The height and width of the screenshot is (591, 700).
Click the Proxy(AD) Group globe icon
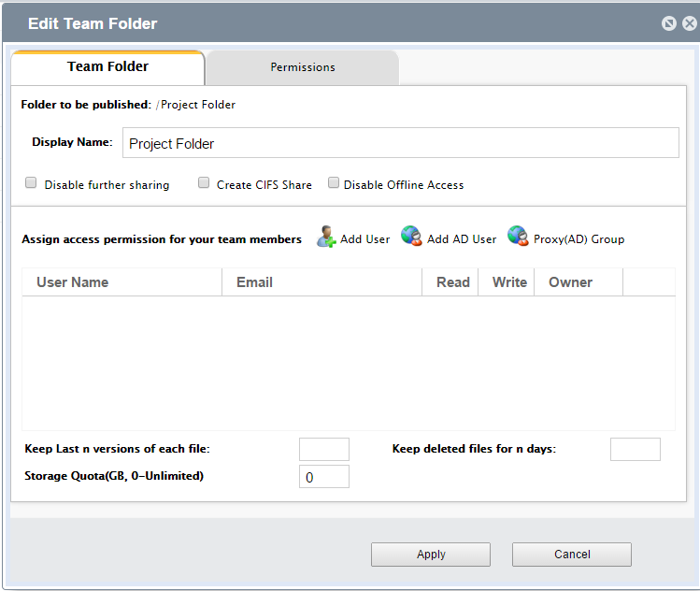pyautogui.click(x=518, y=237)
